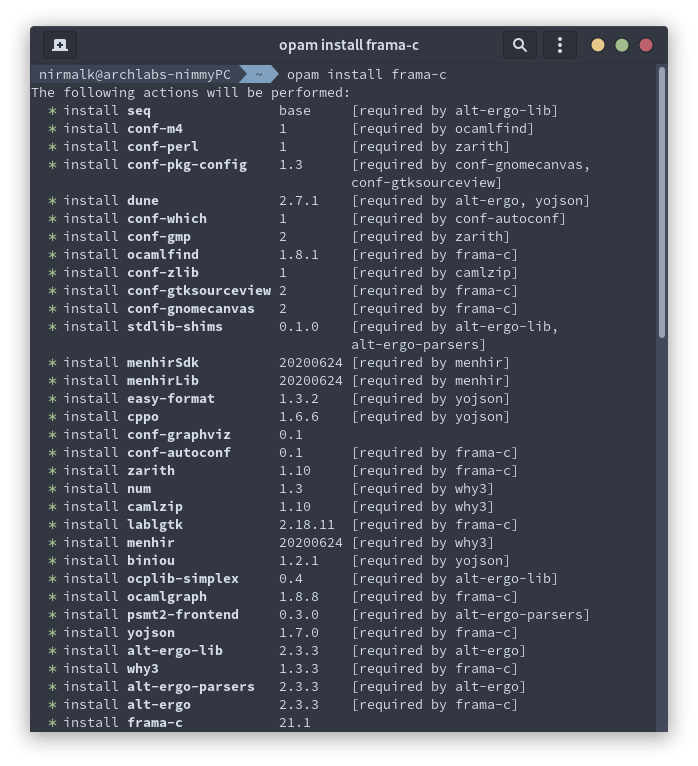Click package name 'conf-perl'
This screenshot has height=766, width=698.
tap(163, 147)
